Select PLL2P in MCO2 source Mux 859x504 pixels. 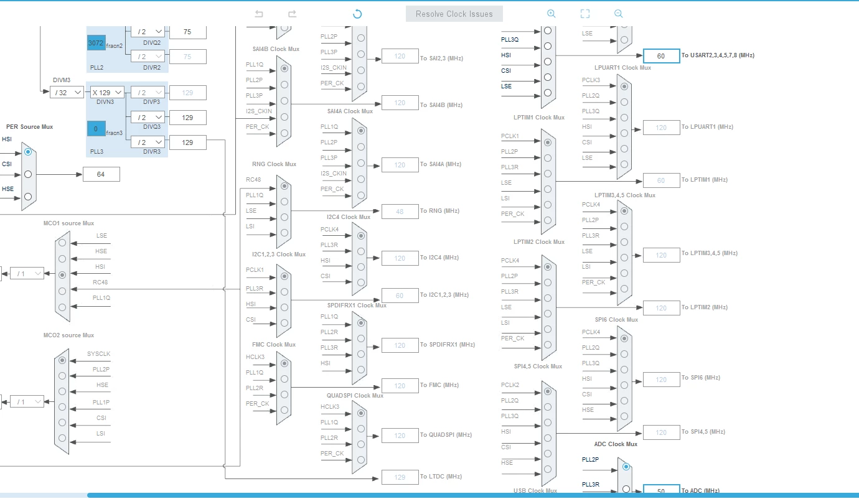tap(62, 376)
